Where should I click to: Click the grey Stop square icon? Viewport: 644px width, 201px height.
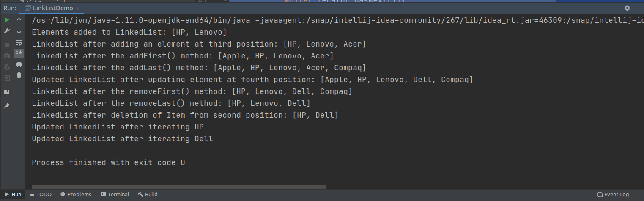[7, 45]
